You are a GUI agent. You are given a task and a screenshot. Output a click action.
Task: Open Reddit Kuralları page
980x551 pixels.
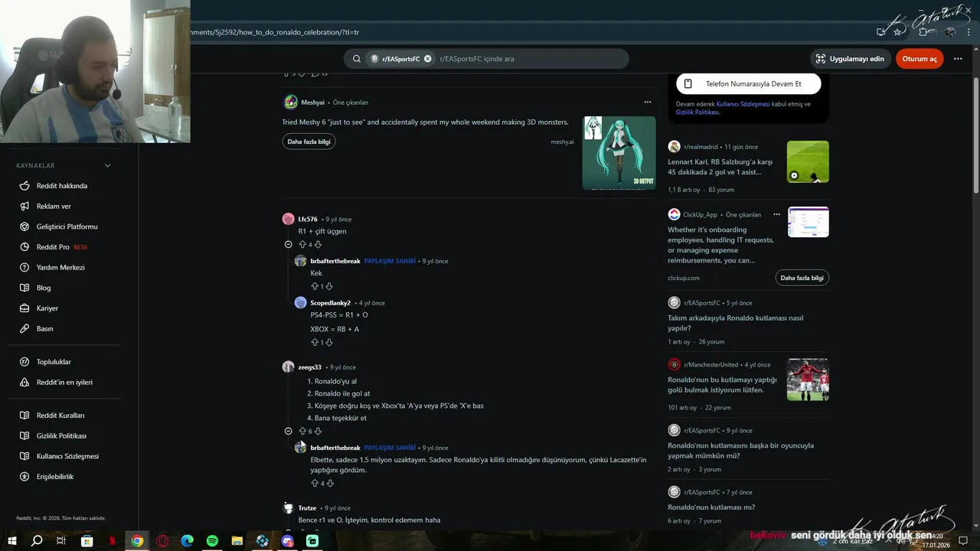(60, 416)
